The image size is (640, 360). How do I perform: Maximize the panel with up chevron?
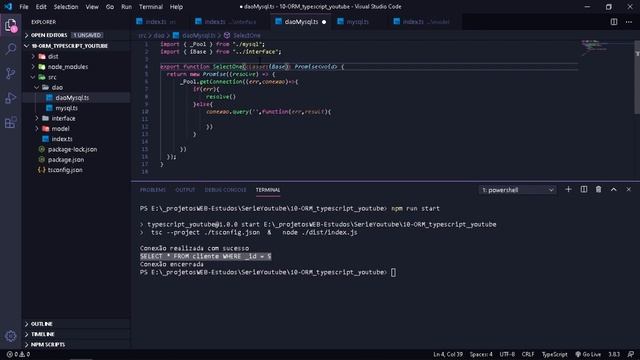(613, 190)
